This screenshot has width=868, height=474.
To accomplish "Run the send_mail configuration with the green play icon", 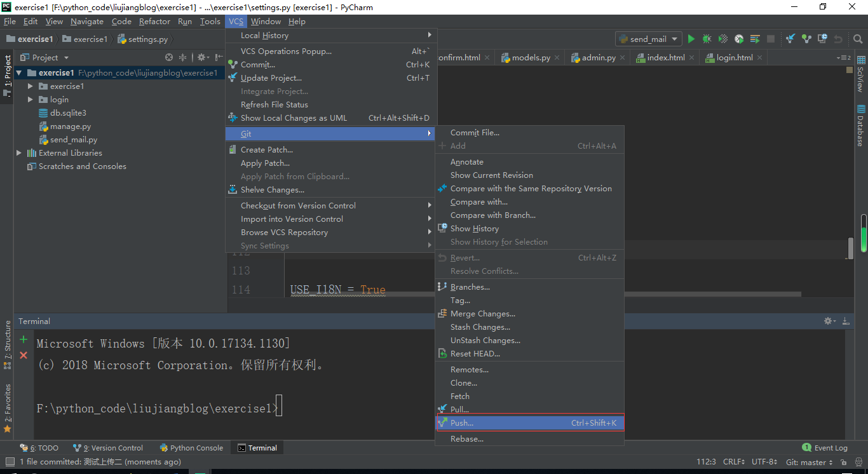I will 691,39.
